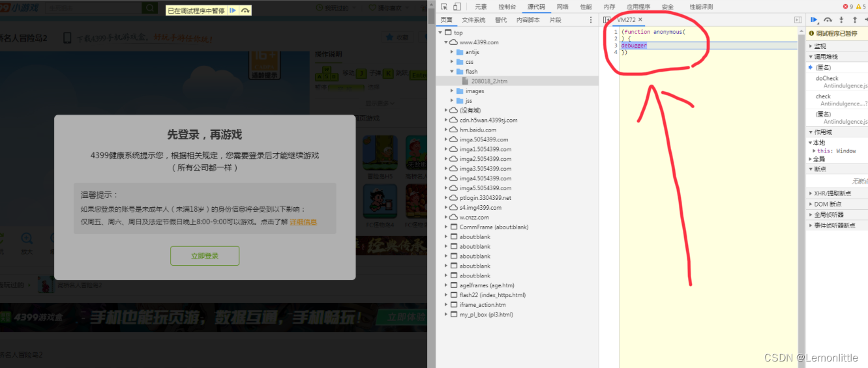Switch to the 网络 Network tab
Image resolution: width=868 pixels, height=368 pixels.
563,7
